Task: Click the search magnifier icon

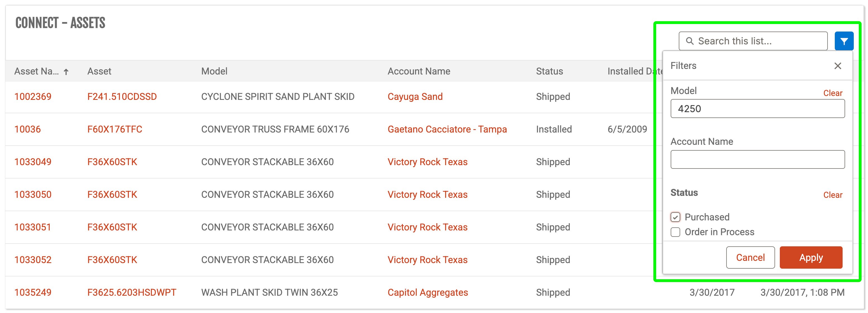Action: [689, 41]
